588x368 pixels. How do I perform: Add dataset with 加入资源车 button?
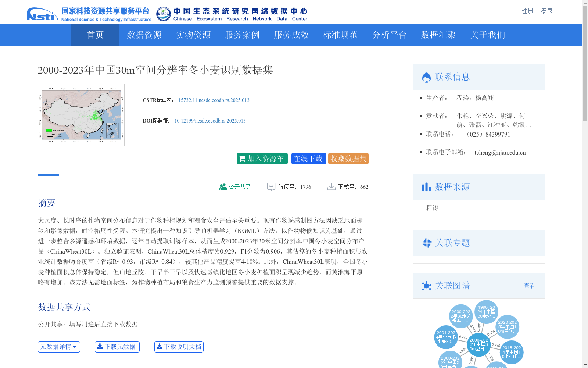262,159
